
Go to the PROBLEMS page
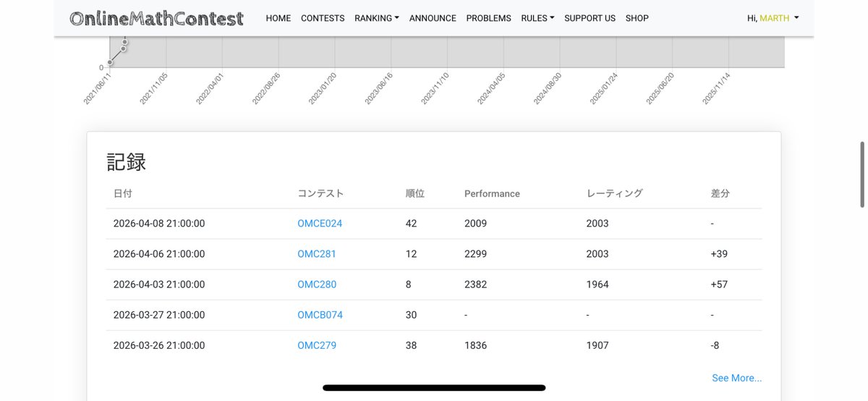coord(488,18)
